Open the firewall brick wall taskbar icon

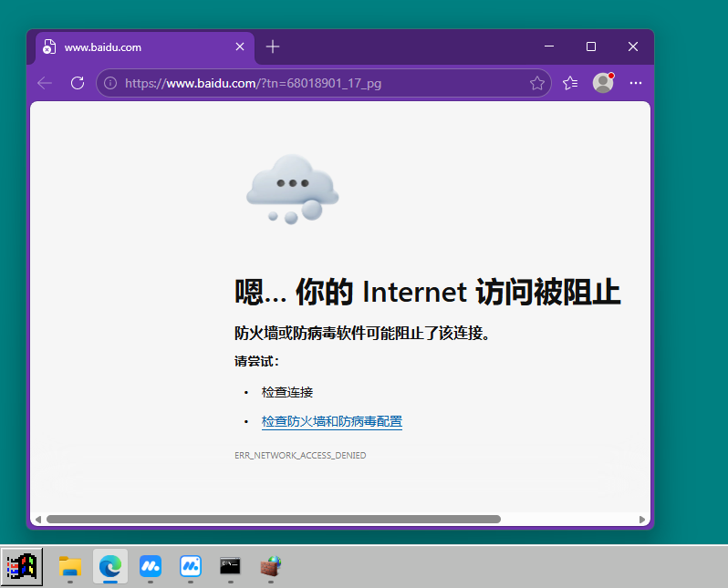click(271, 567)
